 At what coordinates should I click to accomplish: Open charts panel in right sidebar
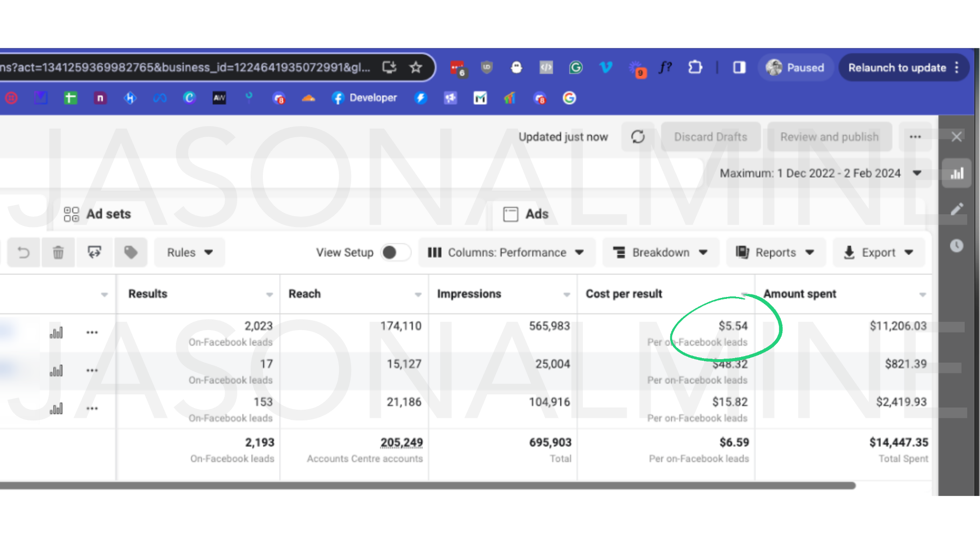pyautogui.click(x=957, y=173)
